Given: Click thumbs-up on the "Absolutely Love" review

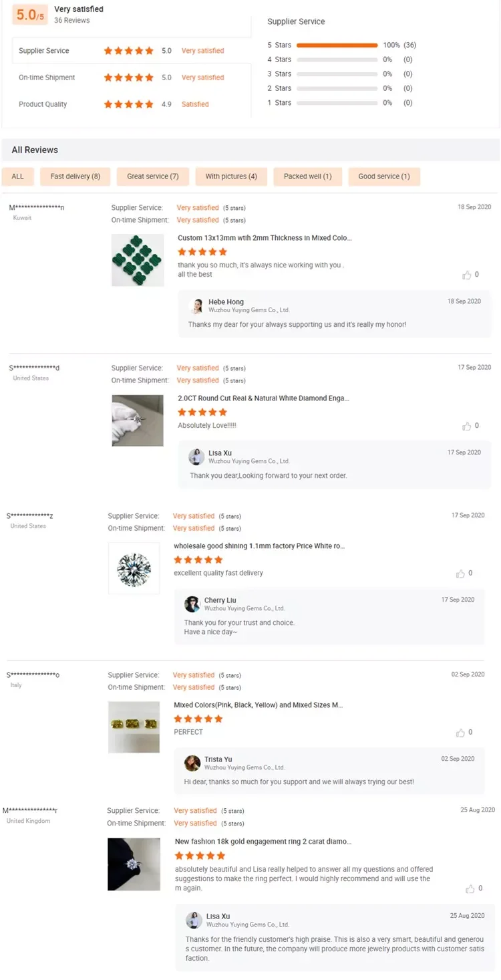Looking at the screenshot, I should tap(466, 426).
